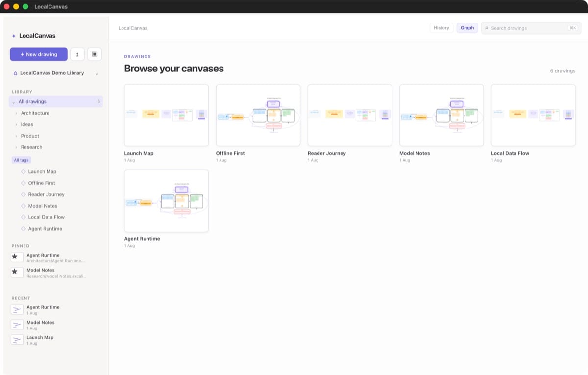Screen dimensions: 588x375
Task: Toggle the Graph view button
Action: [x=467, y=28]
